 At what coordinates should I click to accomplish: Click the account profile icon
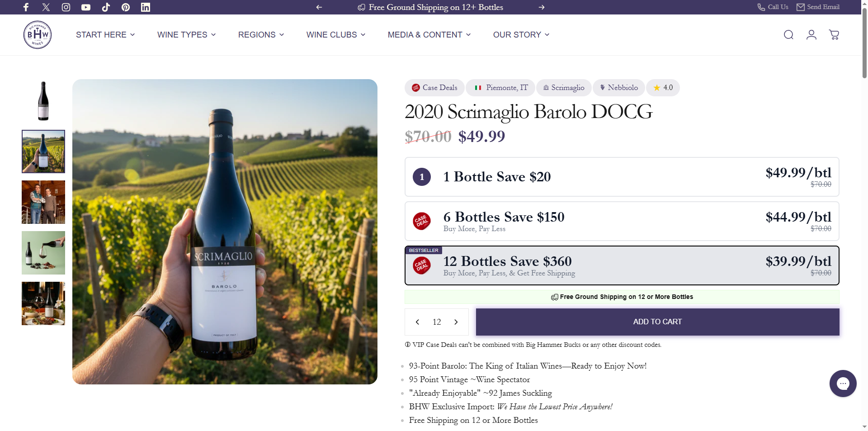[x=811, y=34]
